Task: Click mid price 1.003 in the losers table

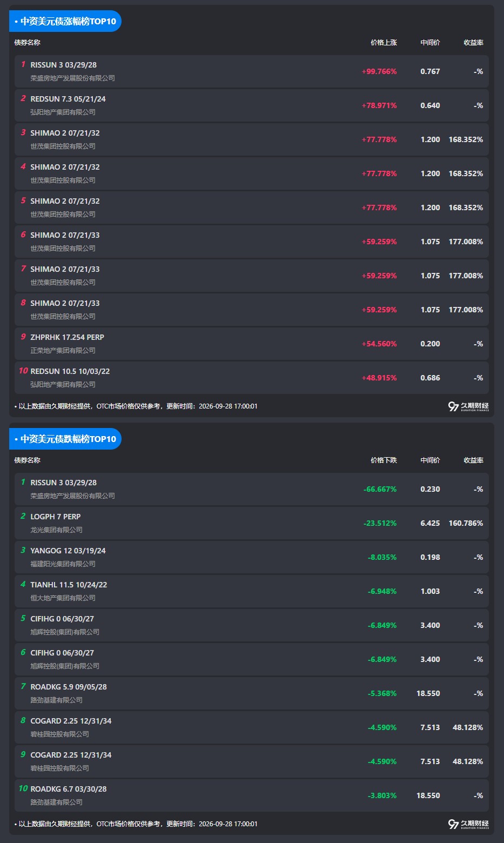Action: click(431, 591)
